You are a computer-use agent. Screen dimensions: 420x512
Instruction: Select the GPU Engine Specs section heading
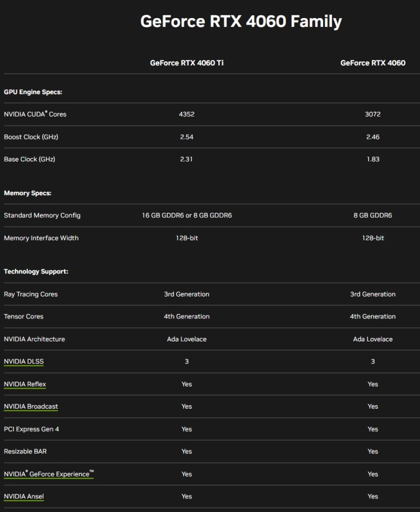coord(33,92)
